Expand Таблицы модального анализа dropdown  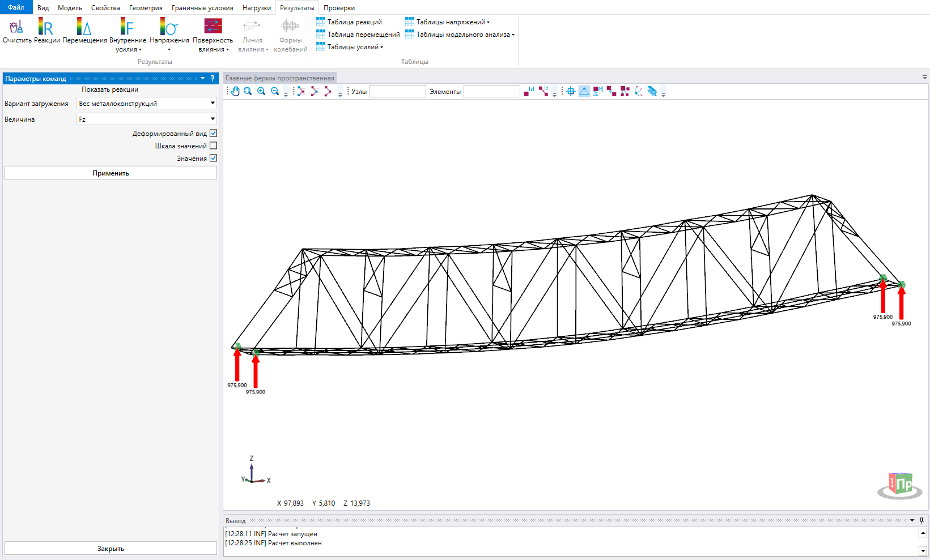[460, 35]
